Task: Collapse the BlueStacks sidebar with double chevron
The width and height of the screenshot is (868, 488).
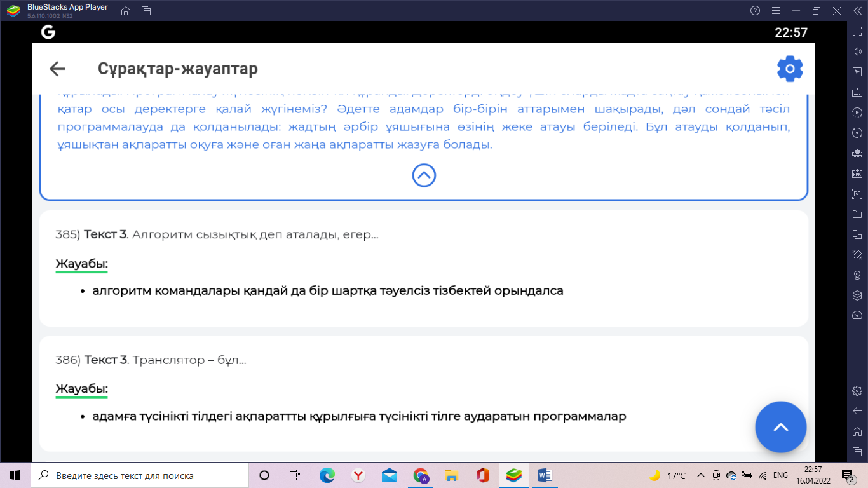Action: pos(857,11)
